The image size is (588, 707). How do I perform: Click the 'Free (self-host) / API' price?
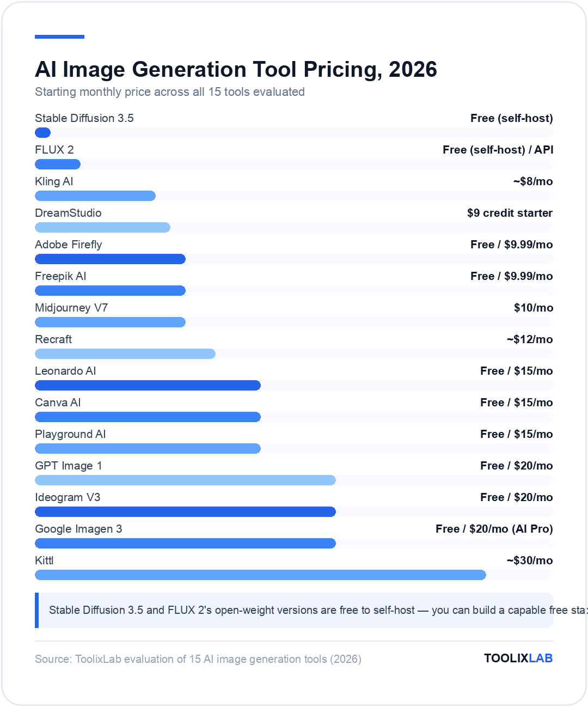click(498, 150)
